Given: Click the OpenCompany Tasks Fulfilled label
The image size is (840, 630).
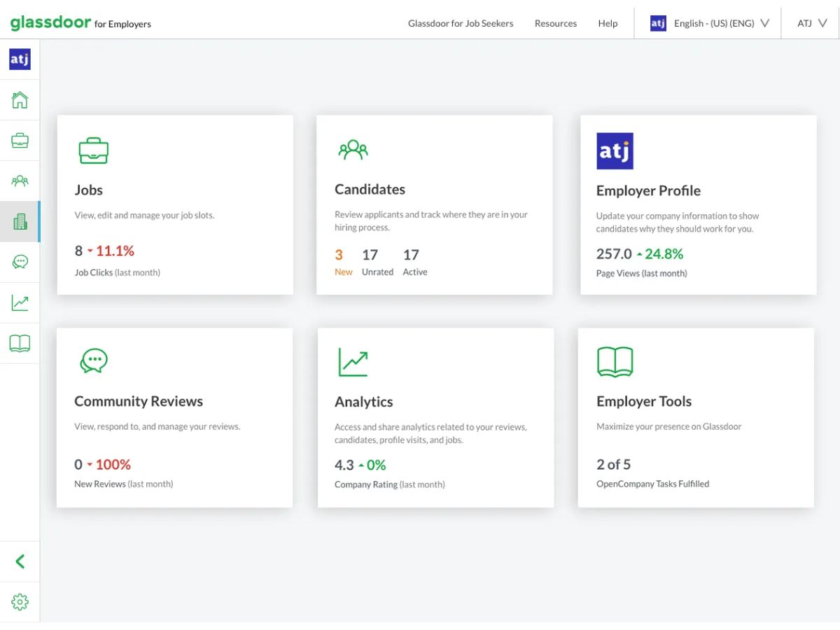Looking at the screenshot, I should coord(652,484).
